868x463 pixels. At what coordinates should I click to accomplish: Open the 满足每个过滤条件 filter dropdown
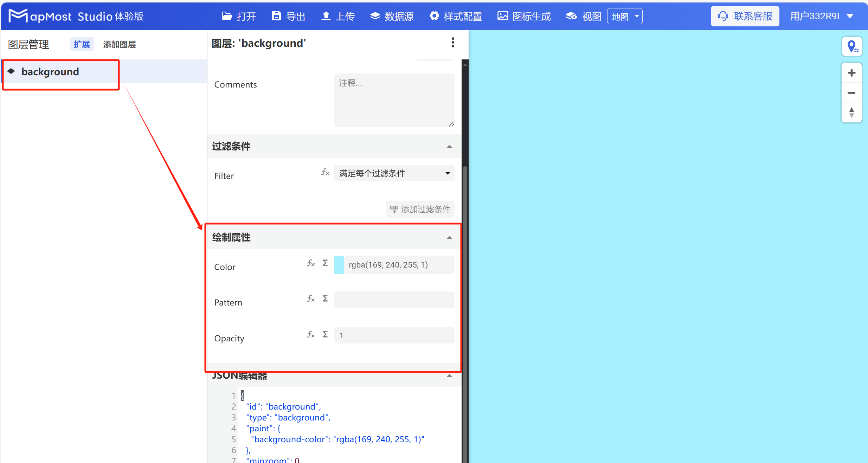pyautogui.click(x=393, y=173)
